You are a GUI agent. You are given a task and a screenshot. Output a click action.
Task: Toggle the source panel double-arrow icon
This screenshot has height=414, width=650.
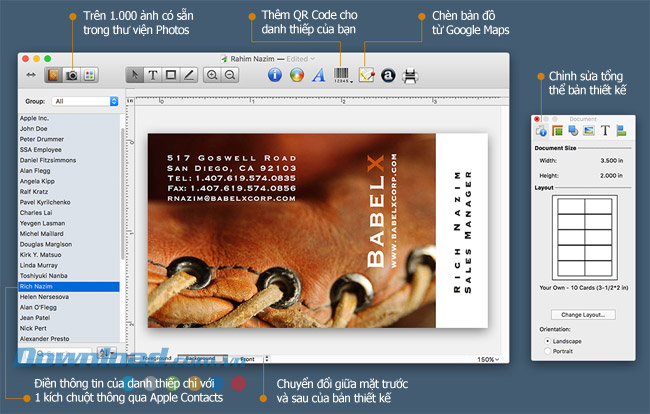(x=31, y=75)
